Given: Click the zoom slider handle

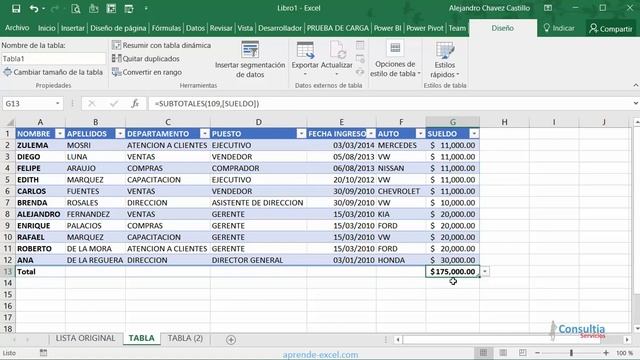Looking at the screenshot, I should 571,353.
